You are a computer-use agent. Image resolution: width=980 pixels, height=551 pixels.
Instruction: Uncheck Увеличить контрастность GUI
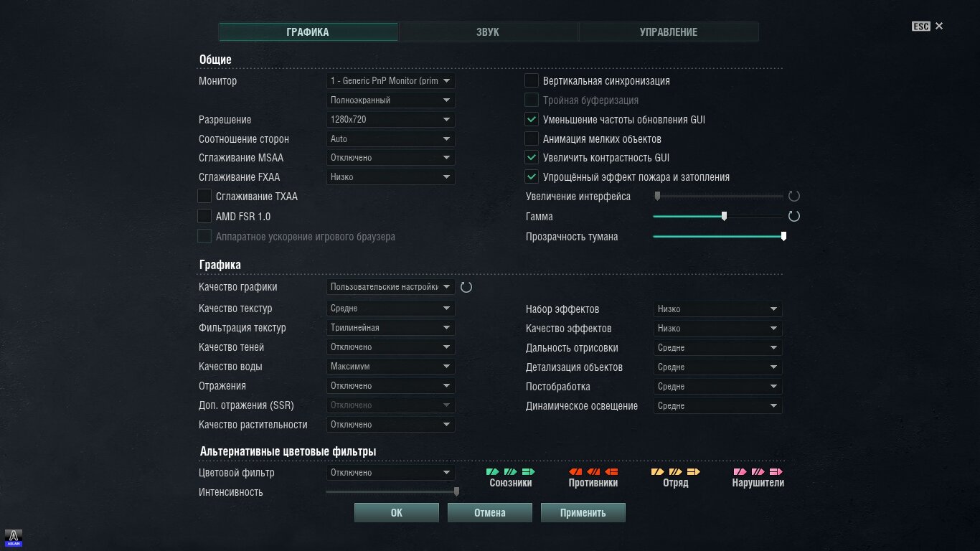532,157
